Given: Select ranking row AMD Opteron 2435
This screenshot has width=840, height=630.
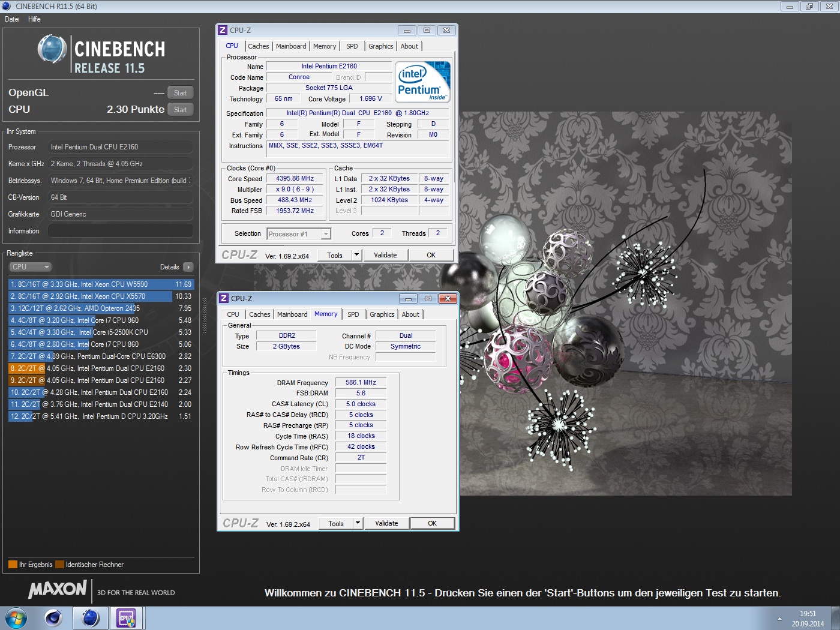Looking at the screenshot, I should point(101,308).
